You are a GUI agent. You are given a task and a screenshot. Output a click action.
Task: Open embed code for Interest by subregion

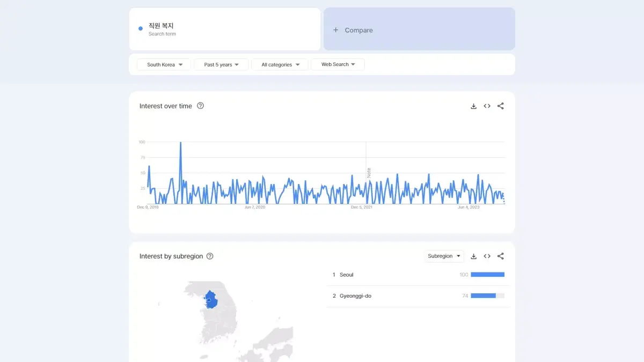tap(487, 256)
